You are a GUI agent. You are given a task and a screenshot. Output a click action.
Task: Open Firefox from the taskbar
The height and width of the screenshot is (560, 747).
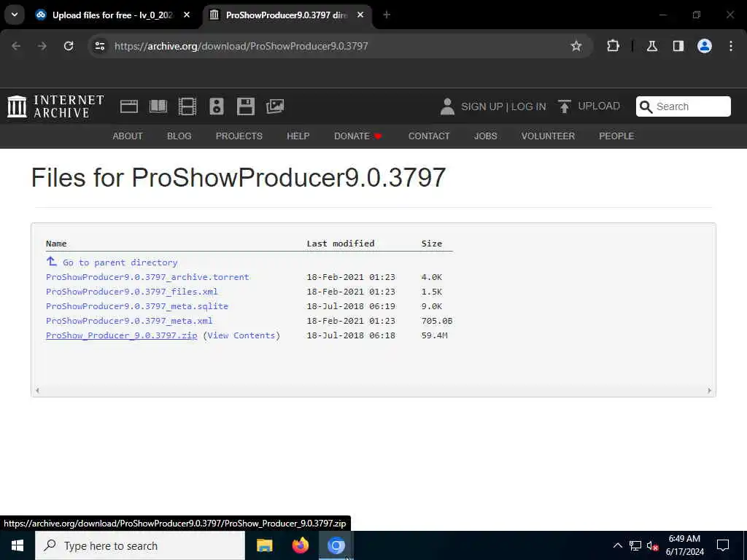300,545
